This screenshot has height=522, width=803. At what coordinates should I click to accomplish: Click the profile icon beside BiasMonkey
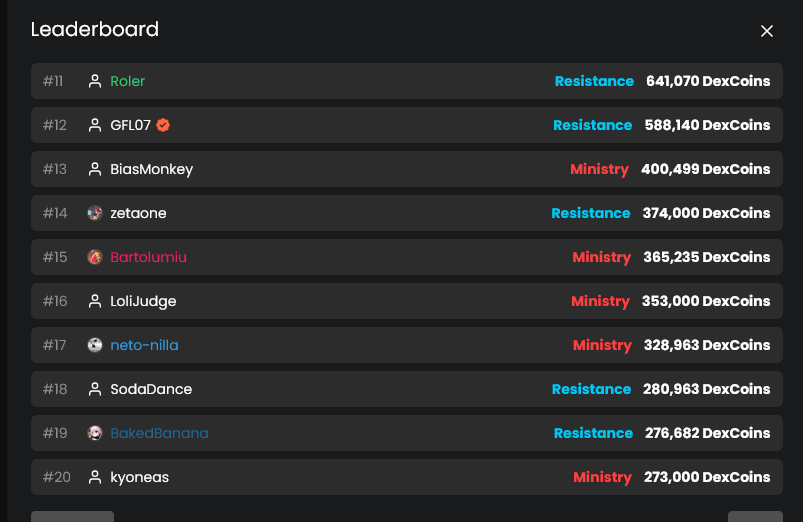(x=95, y=169)
